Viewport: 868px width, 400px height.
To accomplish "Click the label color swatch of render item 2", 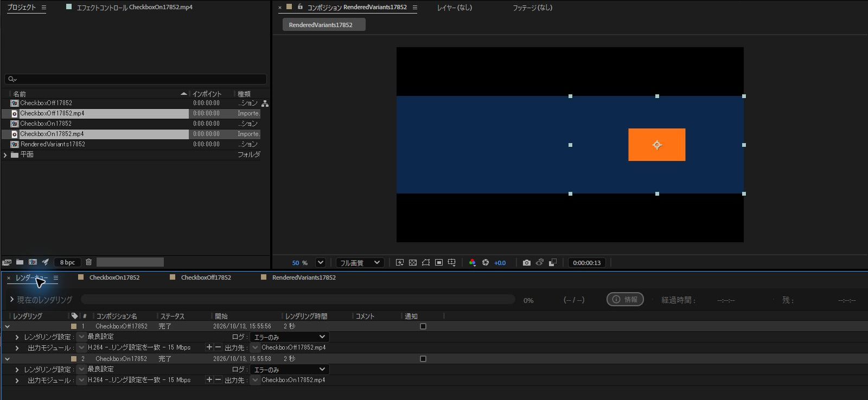I will [74, 359].
